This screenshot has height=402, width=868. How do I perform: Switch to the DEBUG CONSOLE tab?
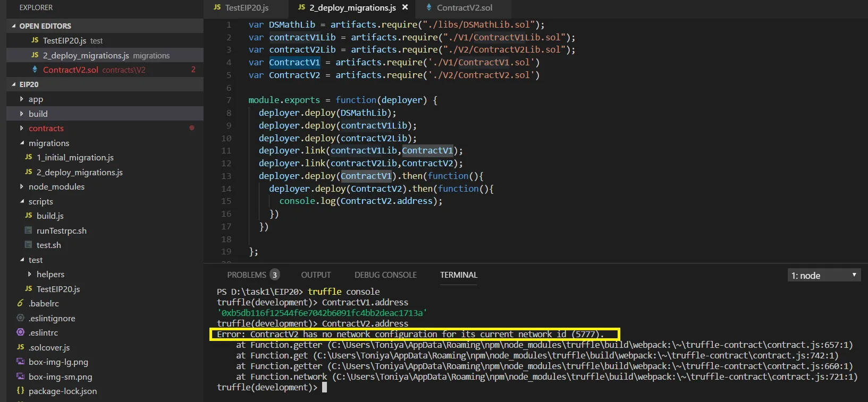click(385, 275)
